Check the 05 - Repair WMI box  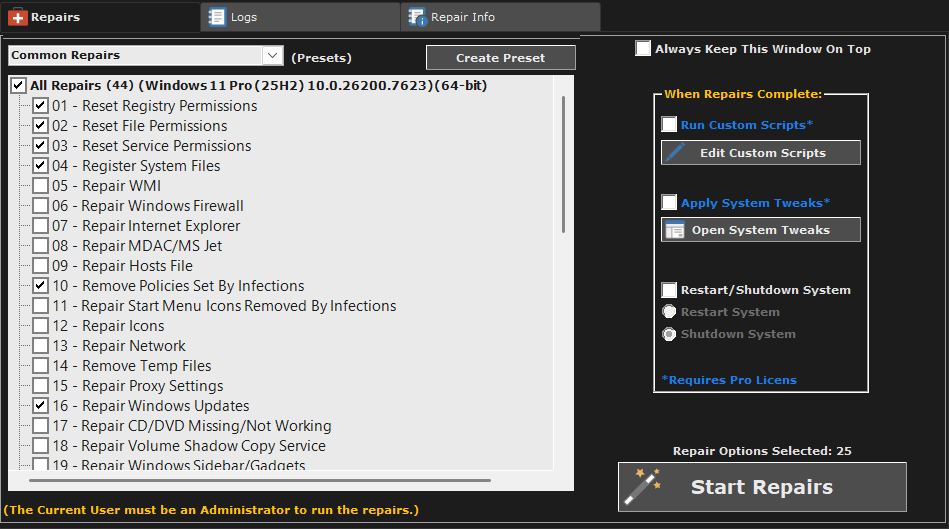click(40, 186)
